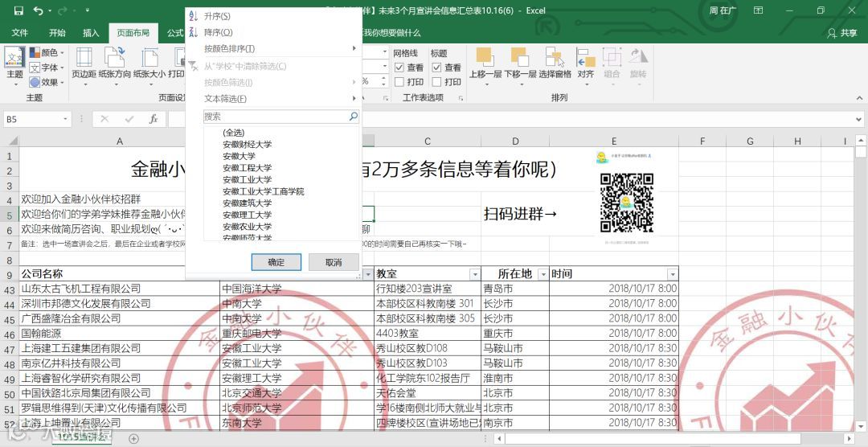
Task: Click the Undo arrow icon
Action: tap(39, 10)
